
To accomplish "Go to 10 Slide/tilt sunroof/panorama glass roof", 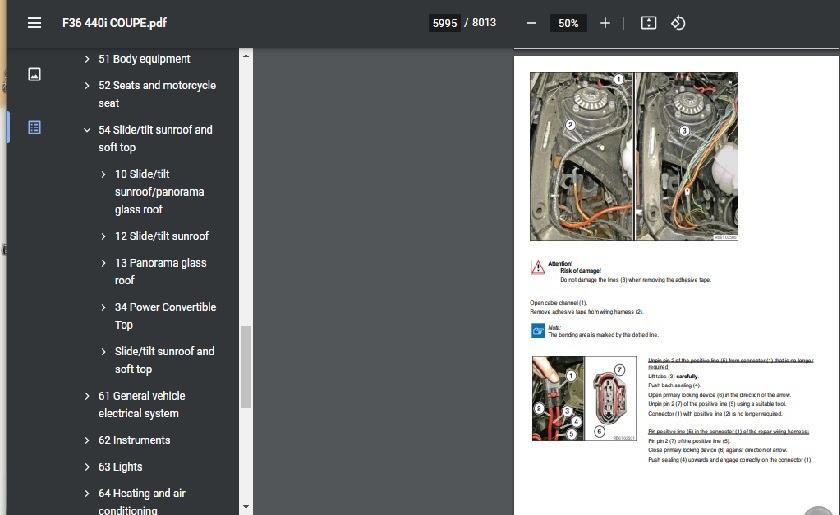I will click(160, 192).
